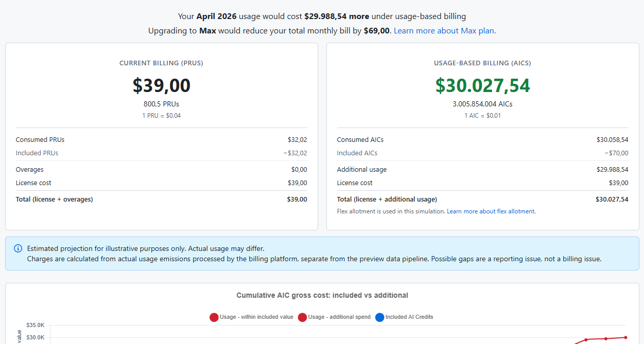644x344 pixels.
Task: Click the April 2026 text in header
Action: [217, 16]
